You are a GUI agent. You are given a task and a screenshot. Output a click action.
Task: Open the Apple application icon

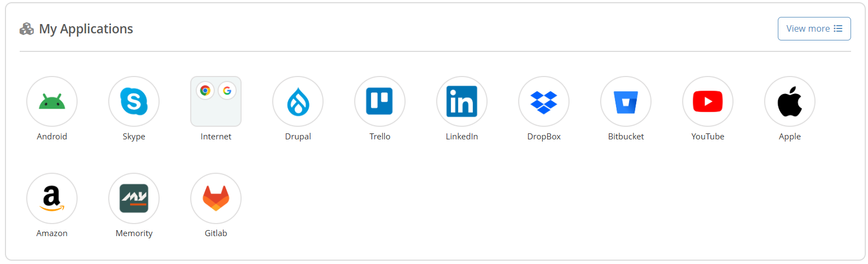tap(790, 102)
